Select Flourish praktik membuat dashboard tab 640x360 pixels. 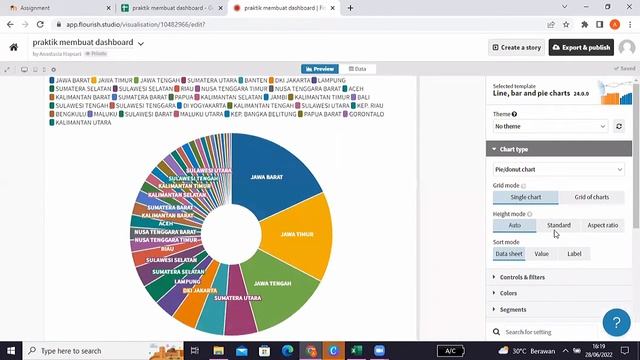click(x=284, y=8)
